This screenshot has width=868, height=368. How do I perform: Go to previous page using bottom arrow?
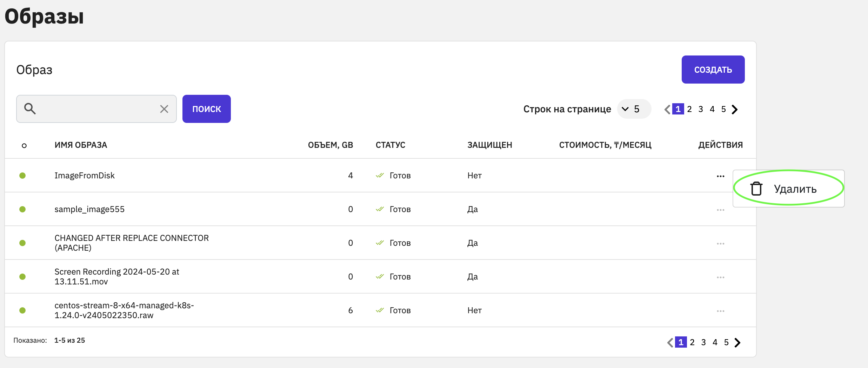[x=670, y=342]
